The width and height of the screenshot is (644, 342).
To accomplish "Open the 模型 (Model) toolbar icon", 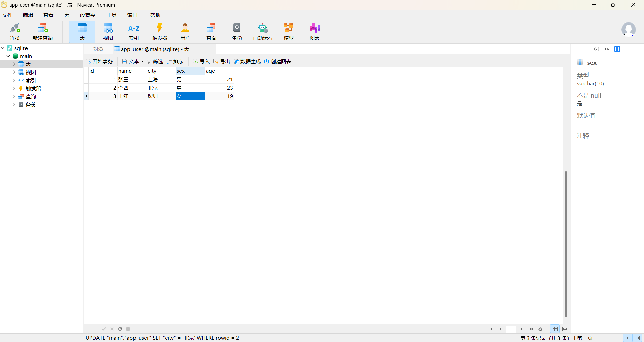I will coord(289,32).
